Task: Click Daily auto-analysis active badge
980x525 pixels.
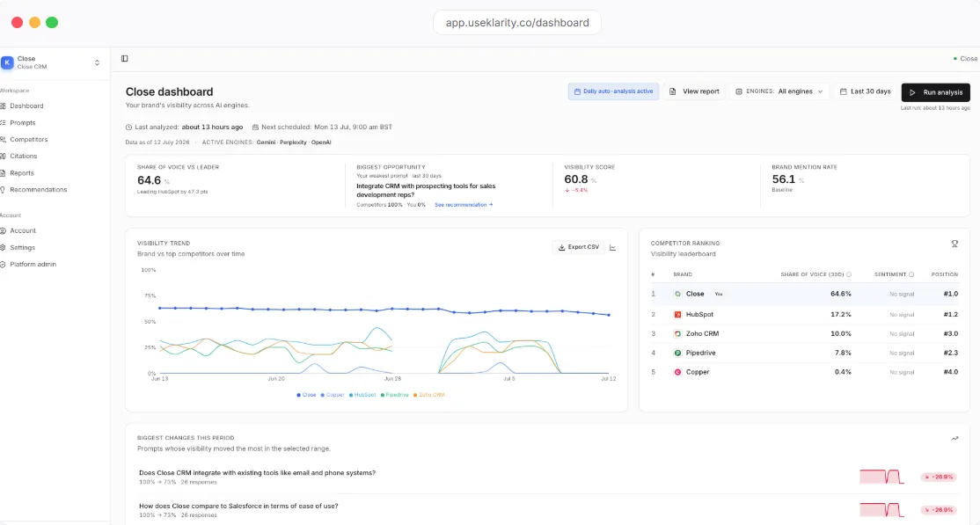Action: coord(613,91)
